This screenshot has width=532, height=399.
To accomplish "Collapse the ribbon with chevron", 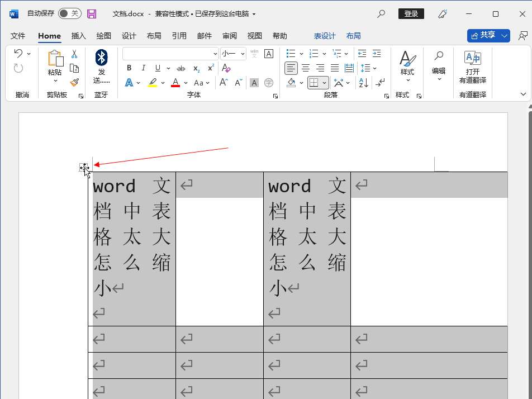I will coord(523,94).
